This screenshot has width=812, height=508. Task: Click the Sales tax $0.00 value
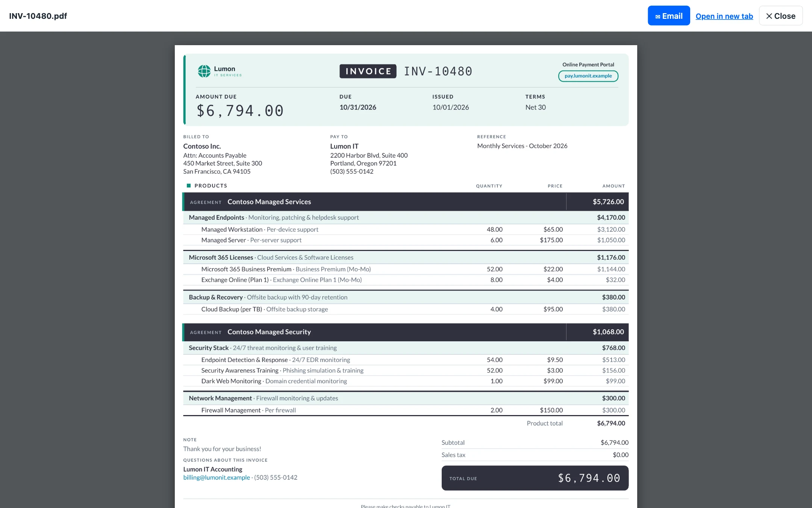click(x=621, y=455)
